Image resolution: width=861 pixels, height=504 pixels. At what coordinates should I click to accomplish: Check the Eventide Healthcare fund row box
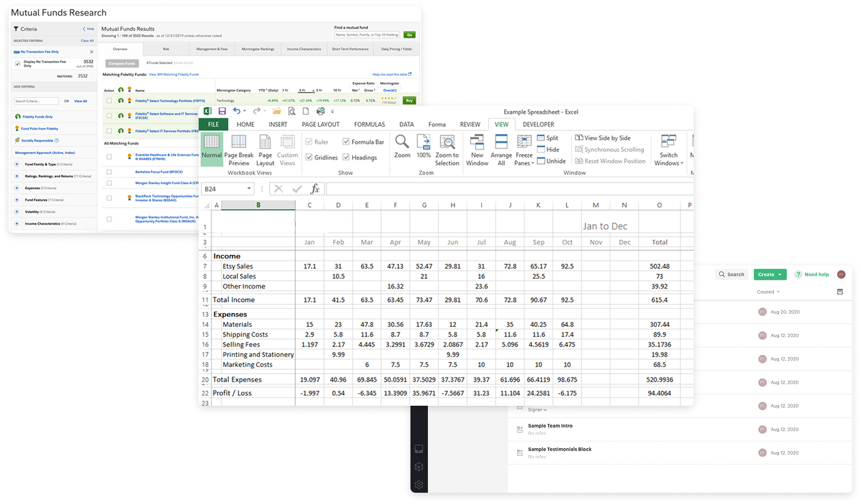click(x=109, y=157)
